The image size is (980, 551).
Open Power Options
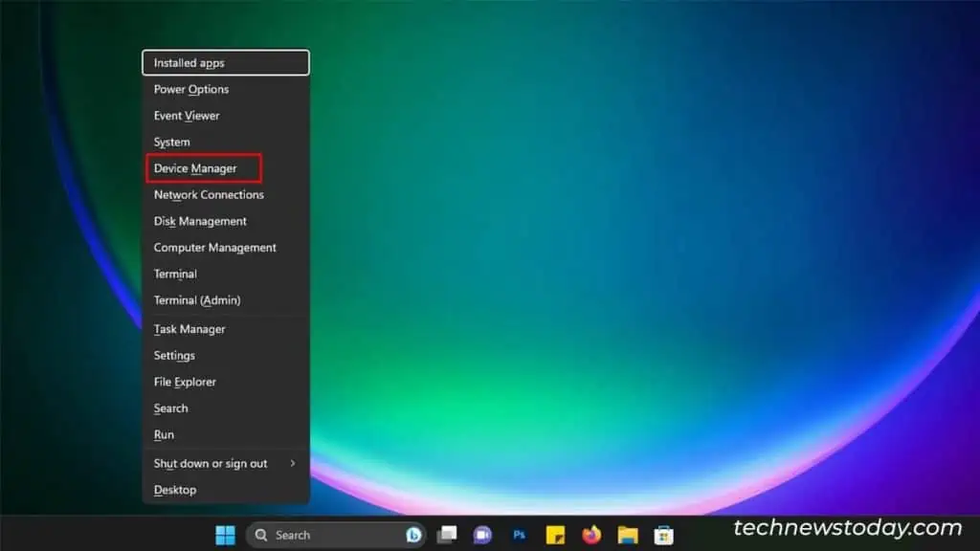click(189, 89)
